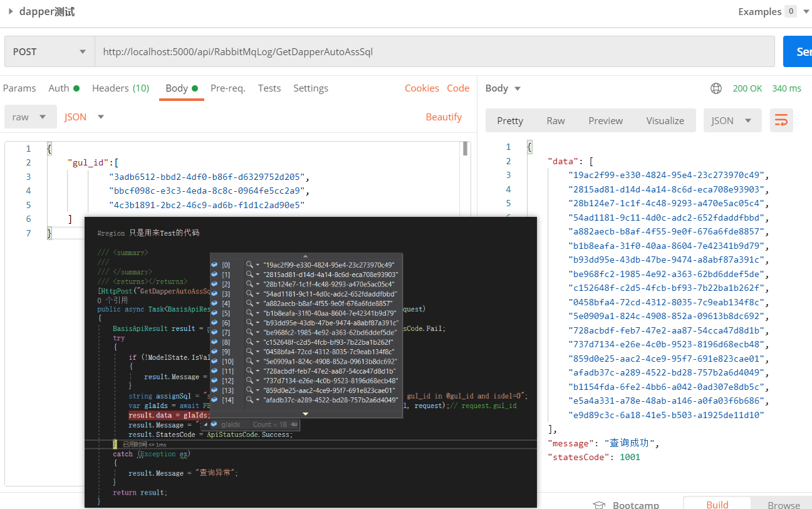Click the blue cube icon of row [10]
Screen dimensions: 812x509
click(215, 361)
